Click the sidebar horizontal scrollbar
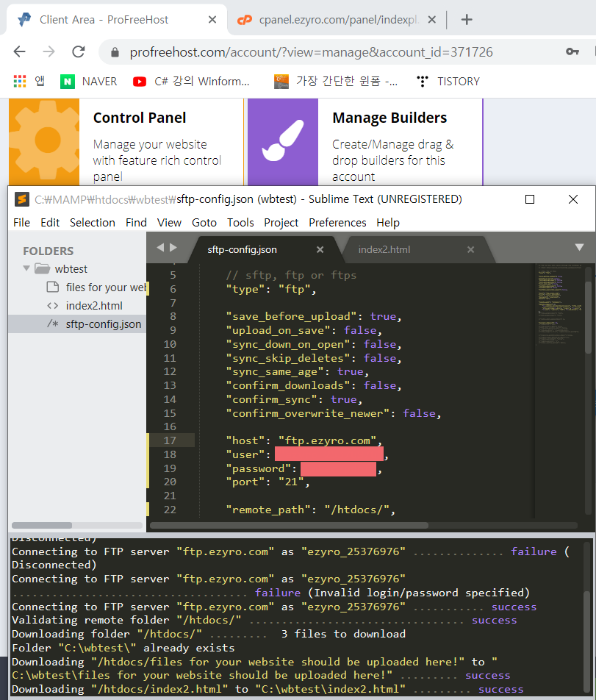596x700 pixels. click(42, 526)
